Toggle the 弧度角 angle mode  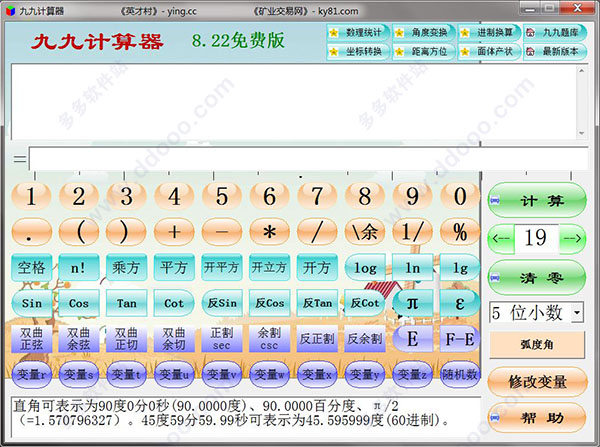(x=537, y=344)
